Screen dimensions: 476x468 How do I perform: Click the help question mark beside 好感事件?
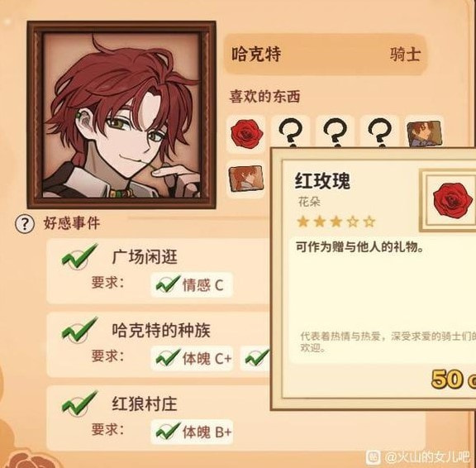(x=24, y=224)
